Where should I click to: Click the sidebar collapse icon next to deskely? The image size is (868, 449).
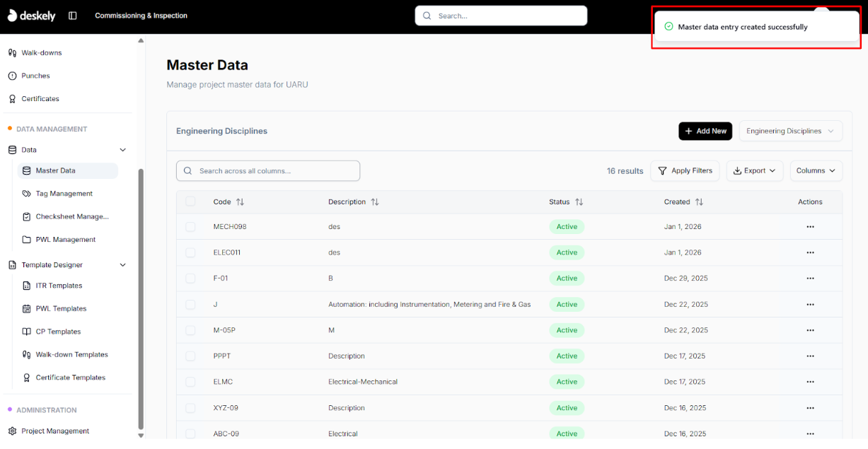click(x=72, y=16)
